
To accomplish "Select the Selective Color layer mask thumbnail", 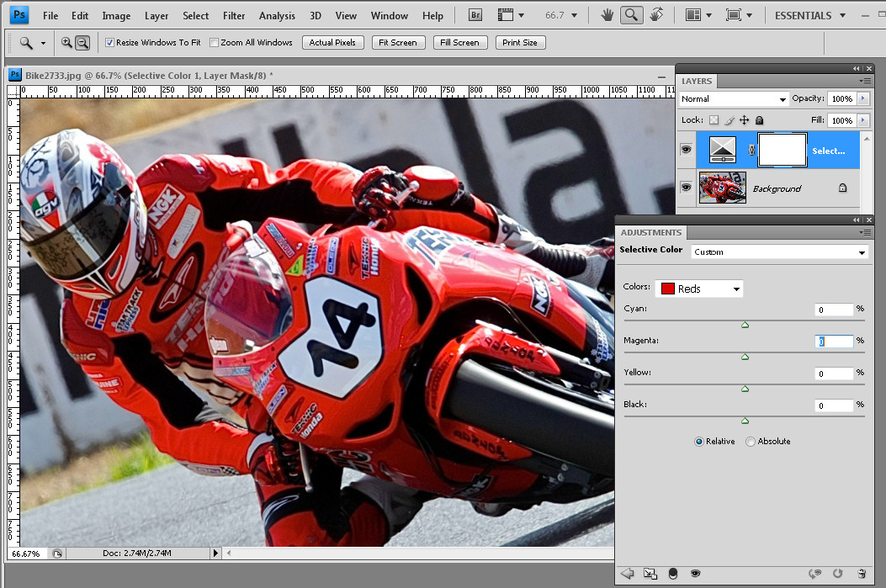I will (782, 150).
